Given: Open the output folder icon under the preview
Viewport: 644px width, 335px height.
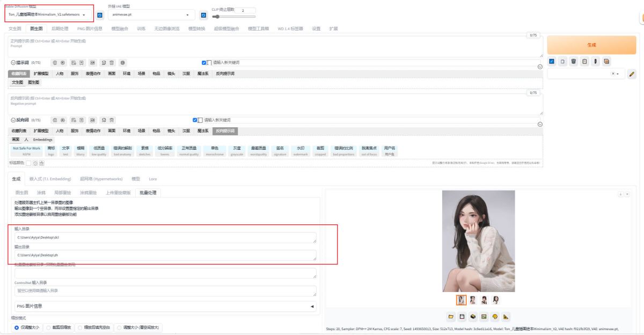Looking at the screenshot, I should tap(451, 317).
